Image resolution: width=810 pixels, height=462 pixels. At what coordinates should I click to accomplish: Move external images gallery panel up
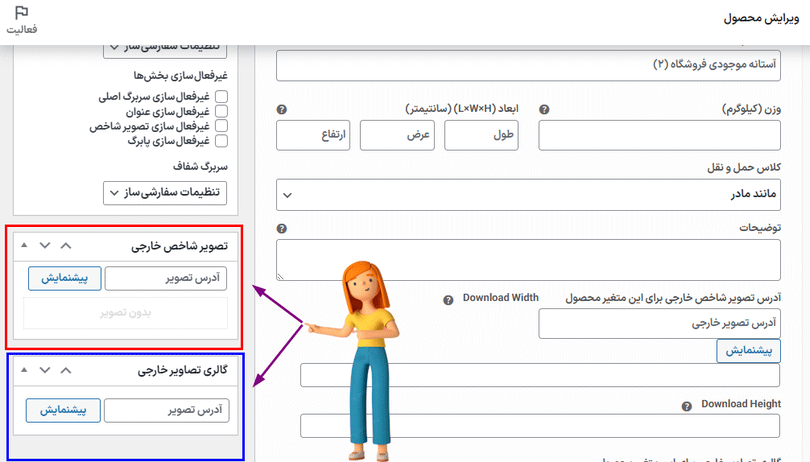[66, 370]
